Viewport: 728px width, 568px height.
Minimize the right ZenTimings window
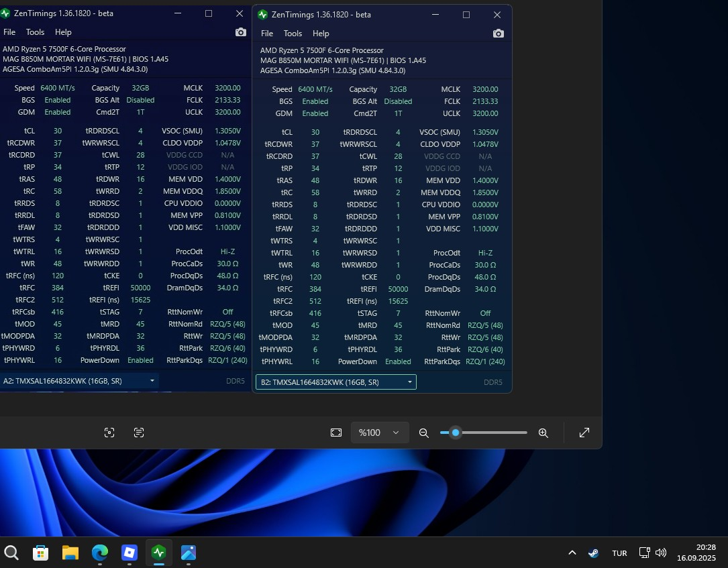pyautogui.click(x=435, y=14)
